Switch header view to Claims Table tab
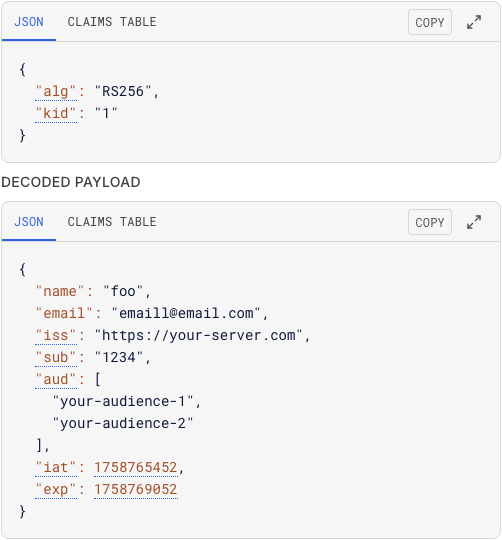 (x=112, y=22)
